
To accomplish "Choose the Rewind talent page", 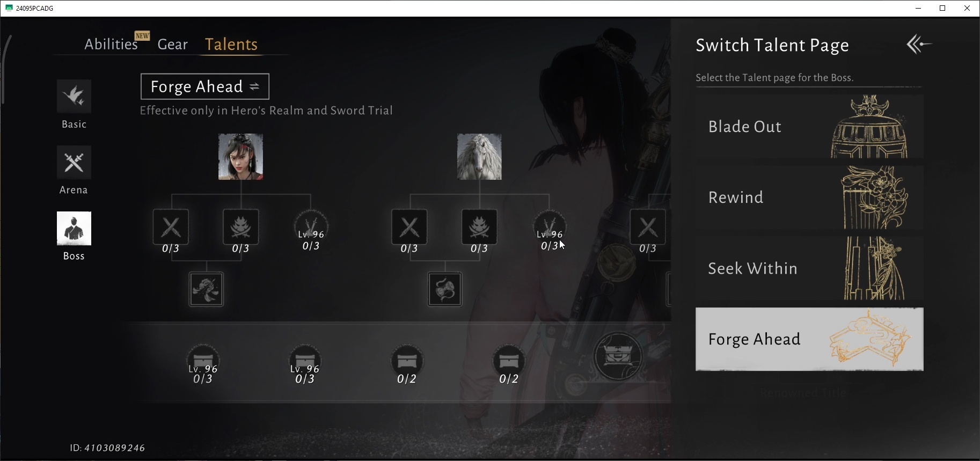I will [x=809, y=197].
